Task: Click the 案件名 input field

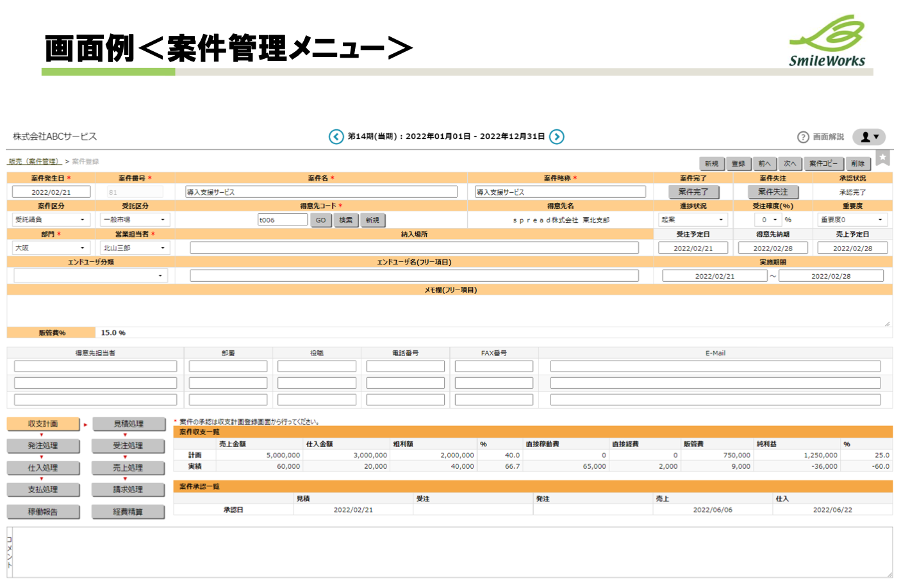Action: [x=321, y=192]
